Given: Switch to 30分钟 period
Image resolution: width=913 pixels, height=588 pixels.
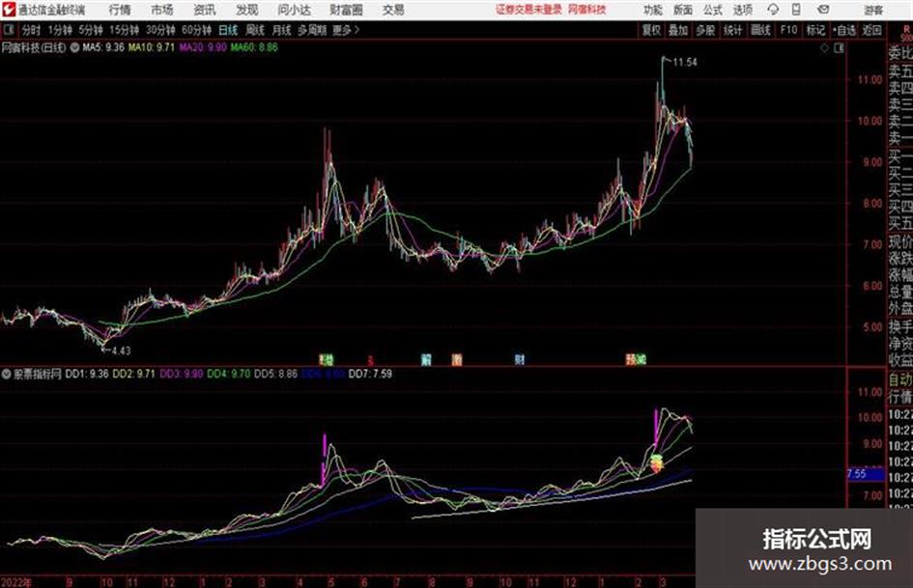Looking at the screenshot, I should click(x=160, y=30).
